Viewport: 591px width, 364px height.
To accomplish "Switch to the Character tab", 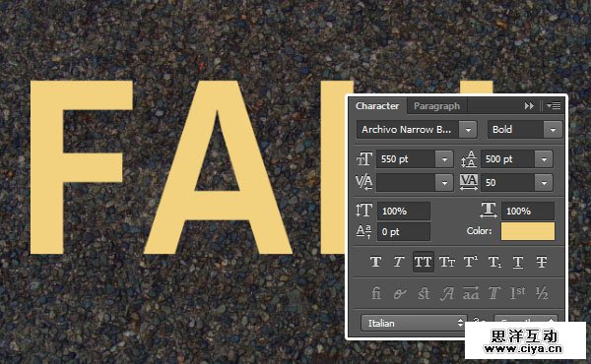I will point(377,106).
